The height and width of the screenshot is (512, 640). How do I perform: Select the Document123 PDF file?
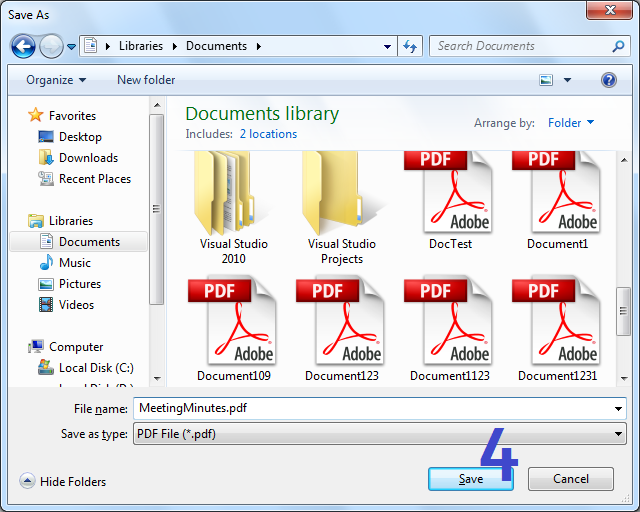[342, 329]
